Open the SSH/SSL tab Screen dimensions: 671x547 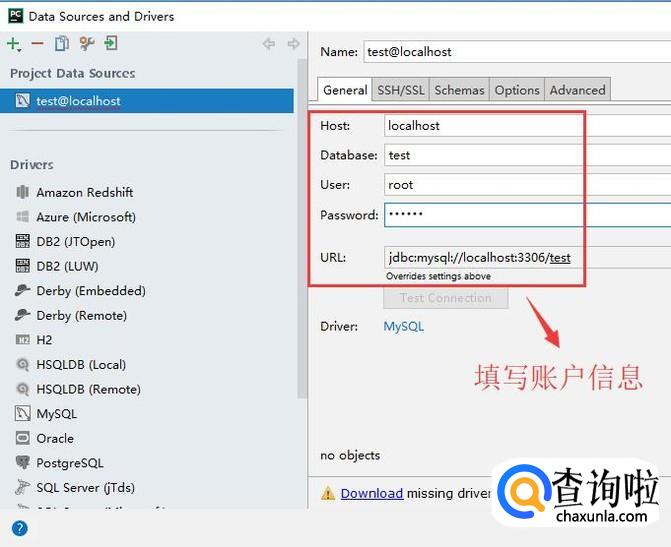coord(401,90)
